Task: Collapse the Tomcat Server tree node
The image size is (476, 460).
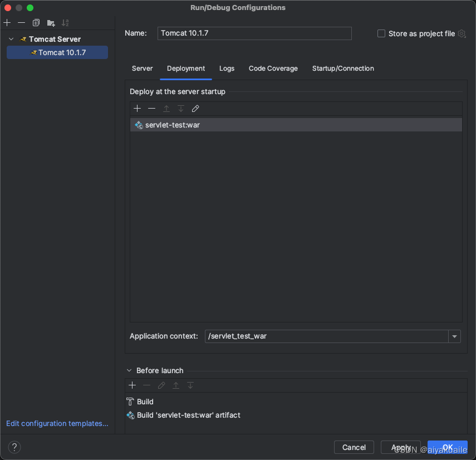Action: point(11,39)
